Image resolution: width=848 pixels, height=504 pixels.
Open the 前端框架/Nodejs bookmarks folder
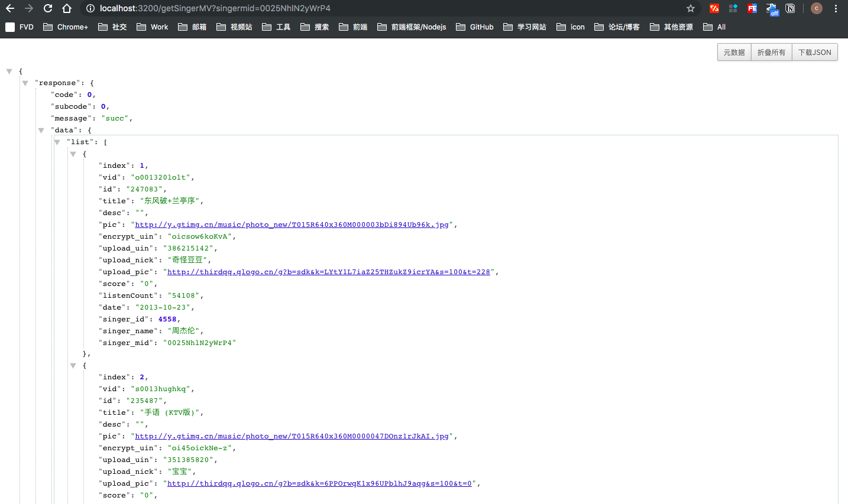click(412, 27)
